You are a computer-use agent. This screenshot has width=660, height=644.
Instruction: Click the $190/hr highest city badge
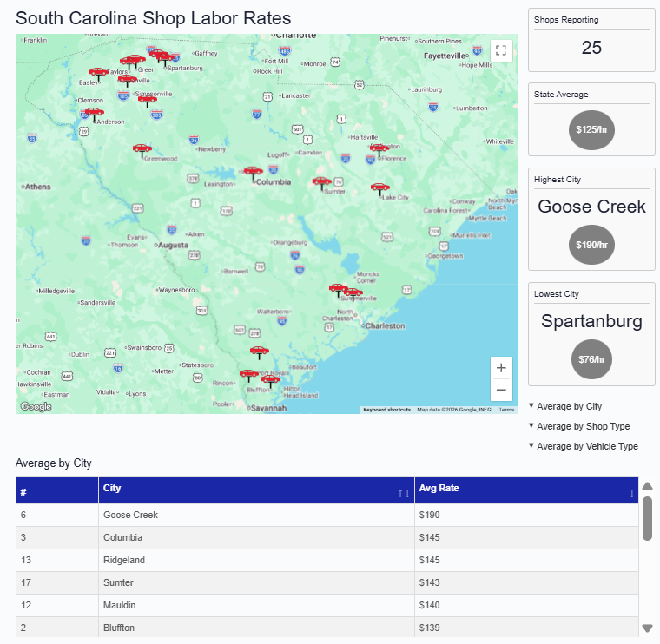591,245
